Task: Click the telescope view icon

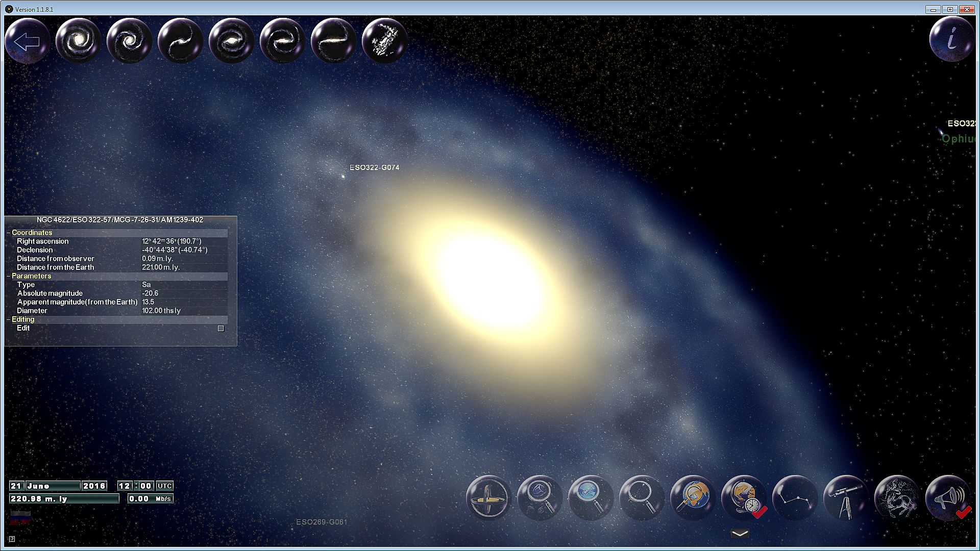Action: click(845, 498)
